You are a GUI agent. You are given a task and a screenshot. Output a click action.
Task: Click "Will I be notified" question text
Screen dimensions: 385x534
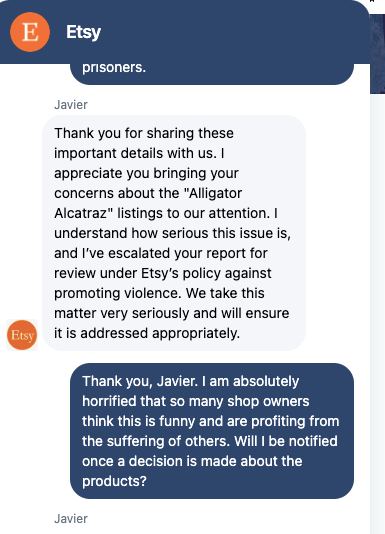pos(286,441)
